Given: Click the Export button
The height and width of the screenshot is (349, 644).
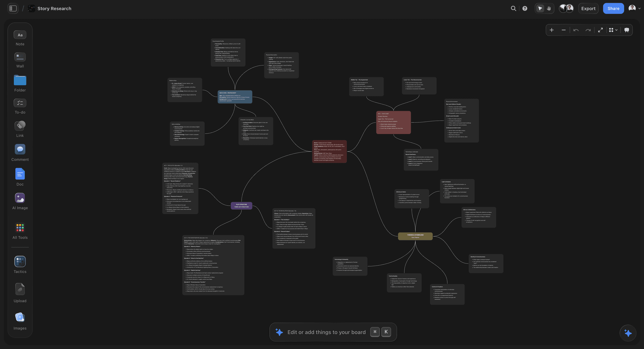Looking at the screenshot, I should tap(588, 8).
